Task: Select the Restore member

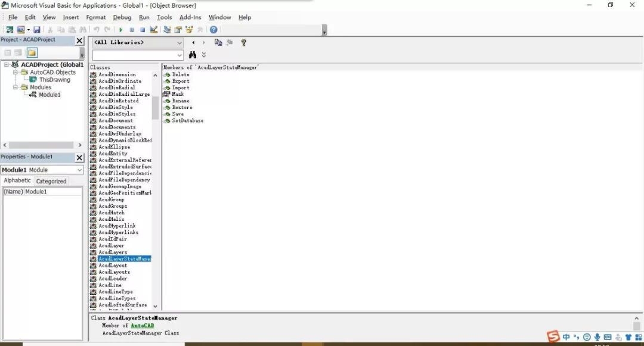Action: (x=182, y=107)
